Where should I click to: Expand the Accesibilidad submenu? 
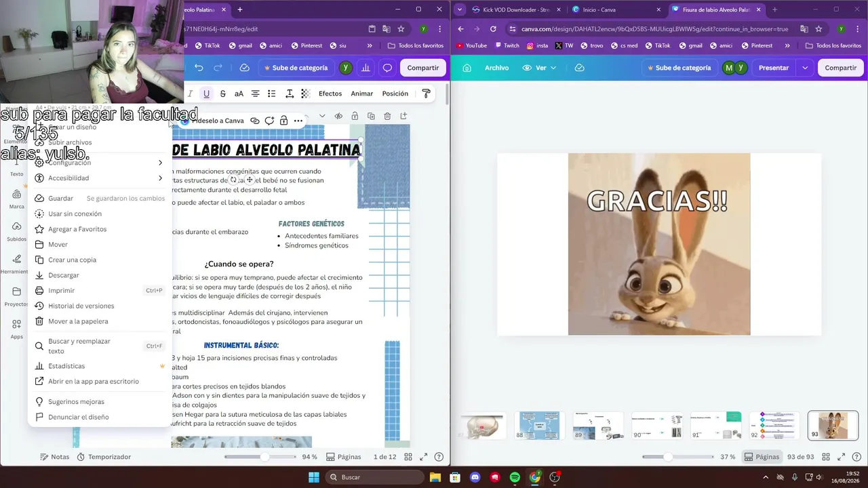click(x=100, y=178)
